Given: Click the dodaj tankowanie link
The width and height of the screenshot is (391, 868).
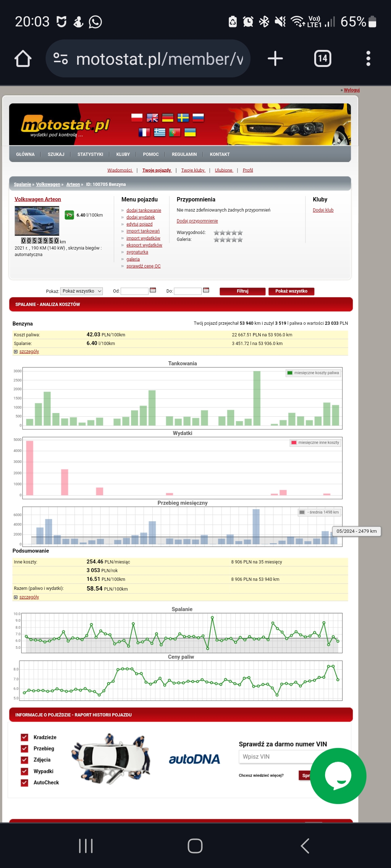Looking at the screenshot, I should click(144, 210).
